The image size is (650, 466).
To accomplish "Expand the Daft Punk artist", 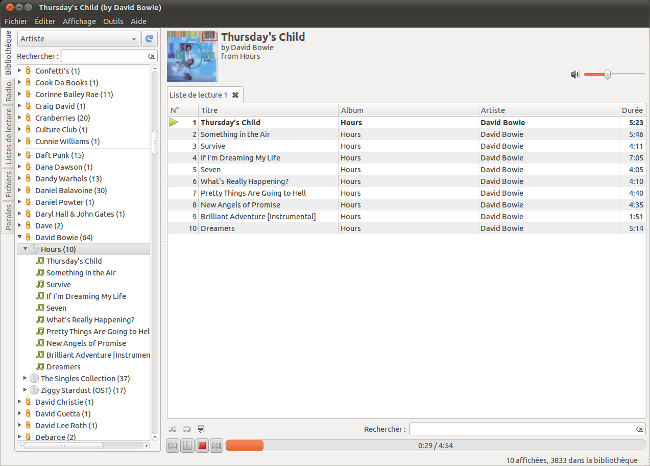I will pos(19,155).
